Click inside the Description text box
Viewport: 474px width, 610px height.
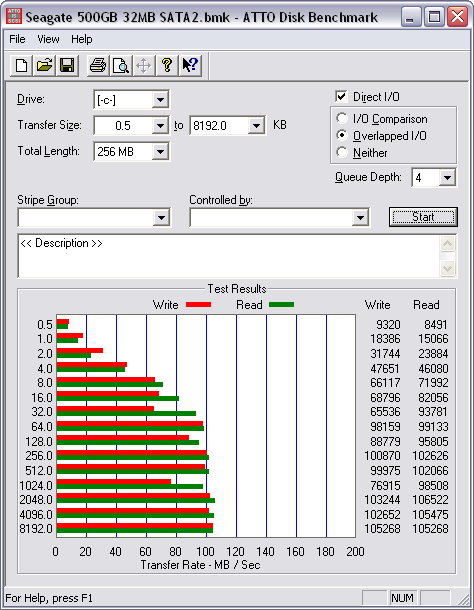[229, 256]
